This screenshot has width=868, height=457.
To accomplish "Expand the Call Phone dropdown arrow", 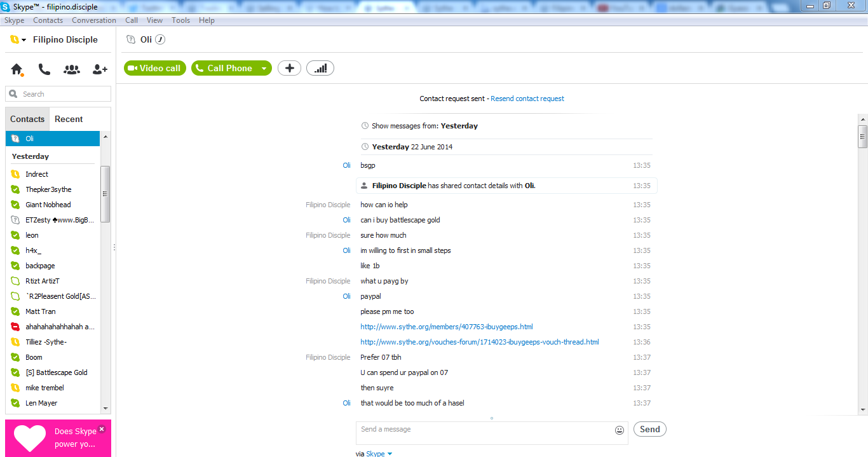I will (x=264, y=68).
